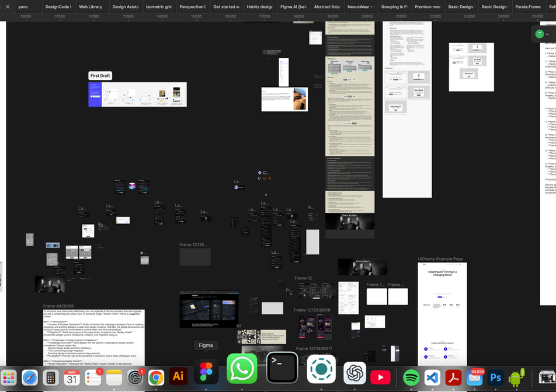Switch to the Habitz design tab

pyautogui.click(x=260, y=7)
